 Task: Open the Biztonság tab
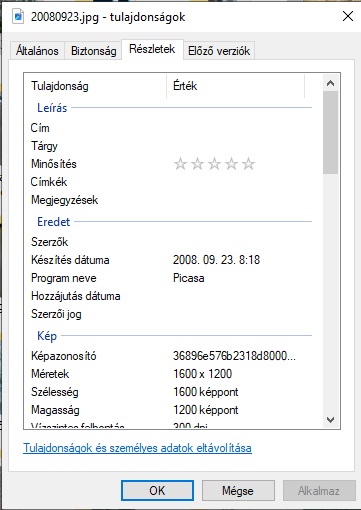[94, 51]
